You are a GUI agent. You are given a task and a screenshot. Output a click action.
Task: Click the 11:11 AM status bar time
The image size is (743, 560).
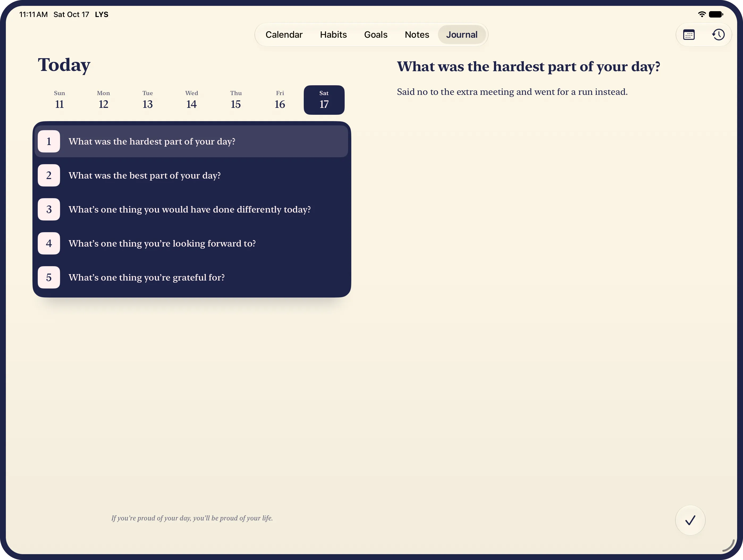point(33,14)
